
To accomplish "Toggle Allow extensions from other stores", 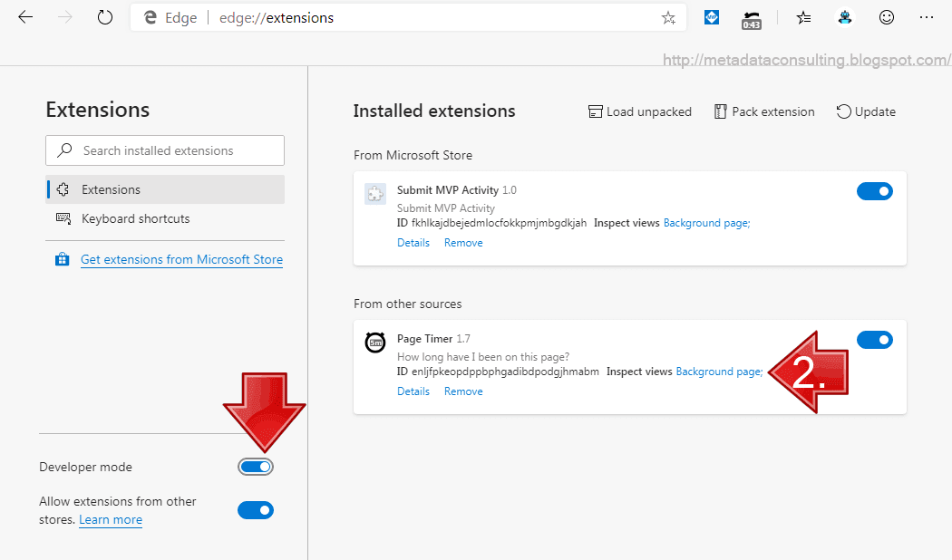I will click(x=256, y=510).
